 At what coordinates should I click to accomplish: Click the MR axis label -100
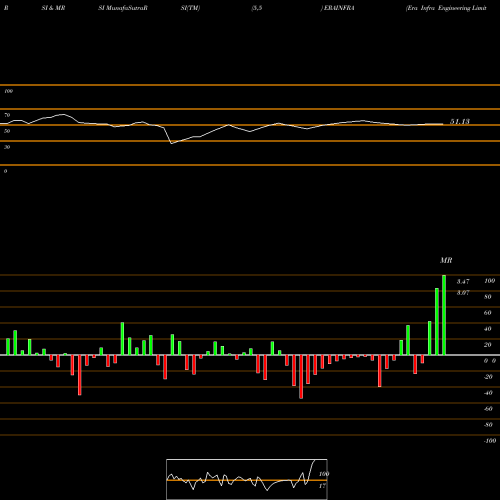tap(490, 441)
